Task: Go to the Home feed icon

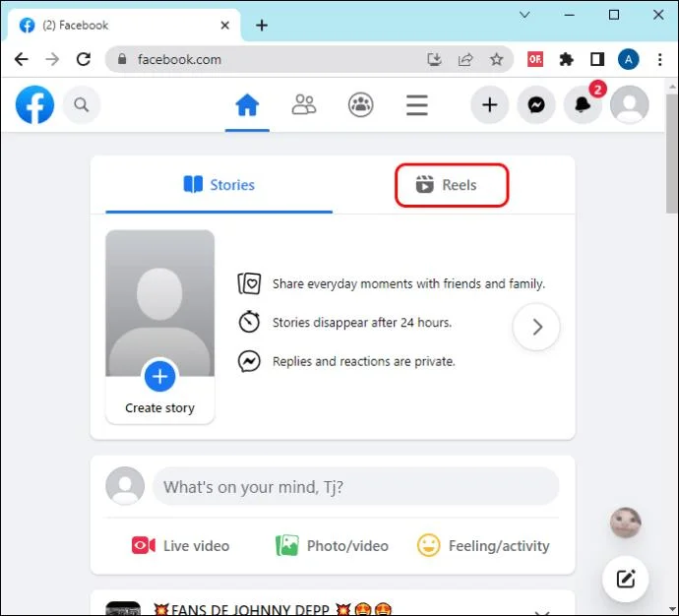Action: 247,105
